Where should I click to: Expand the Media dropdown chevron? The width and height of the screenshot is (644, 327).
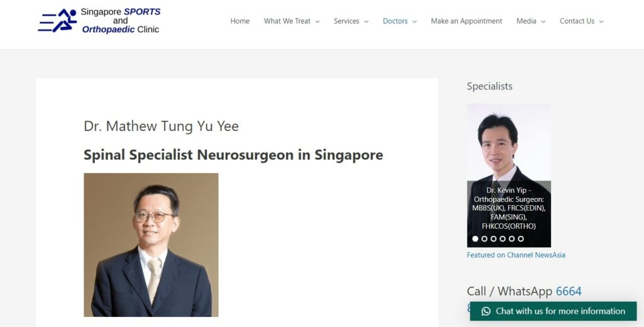[x=543, y=22]
